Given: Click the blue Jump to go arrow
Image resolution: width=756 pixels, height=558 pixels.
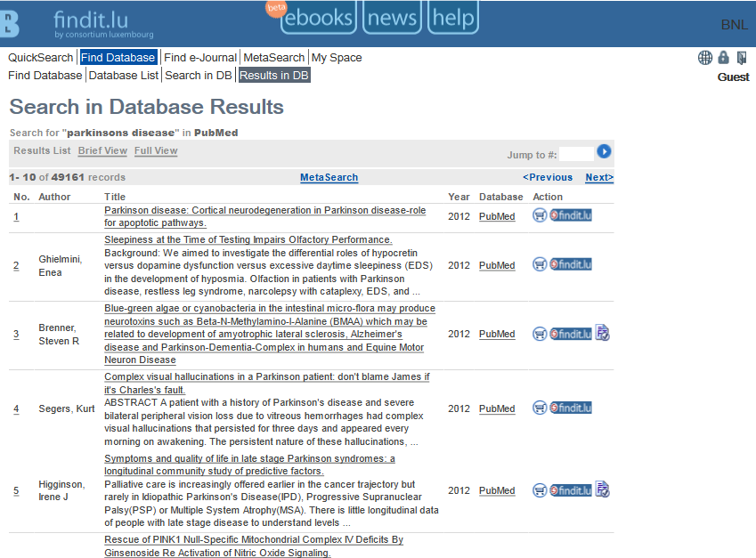Looking at the screenshot, I should click(x=604, y=151).
